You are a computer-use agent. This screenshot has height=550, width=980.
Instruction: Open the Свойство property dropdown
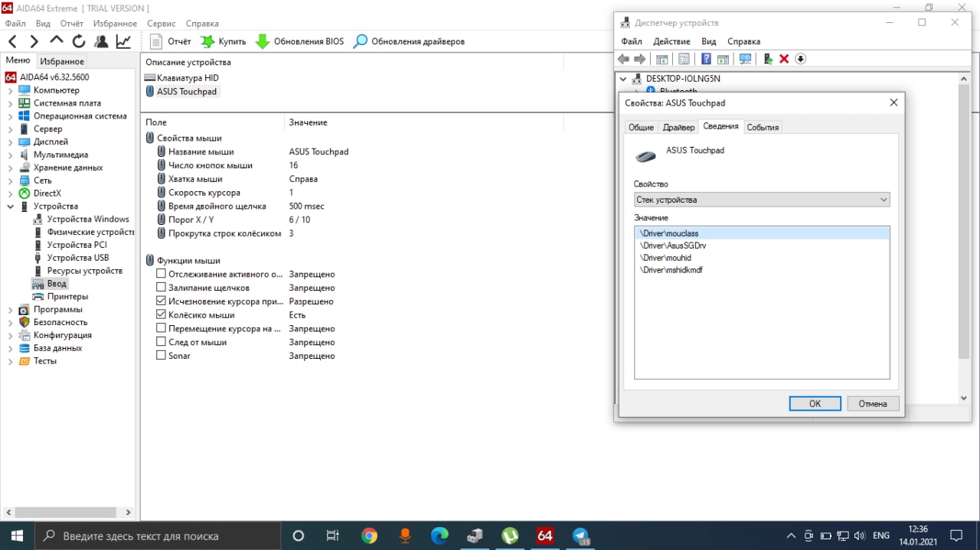(x=762, y=200)
